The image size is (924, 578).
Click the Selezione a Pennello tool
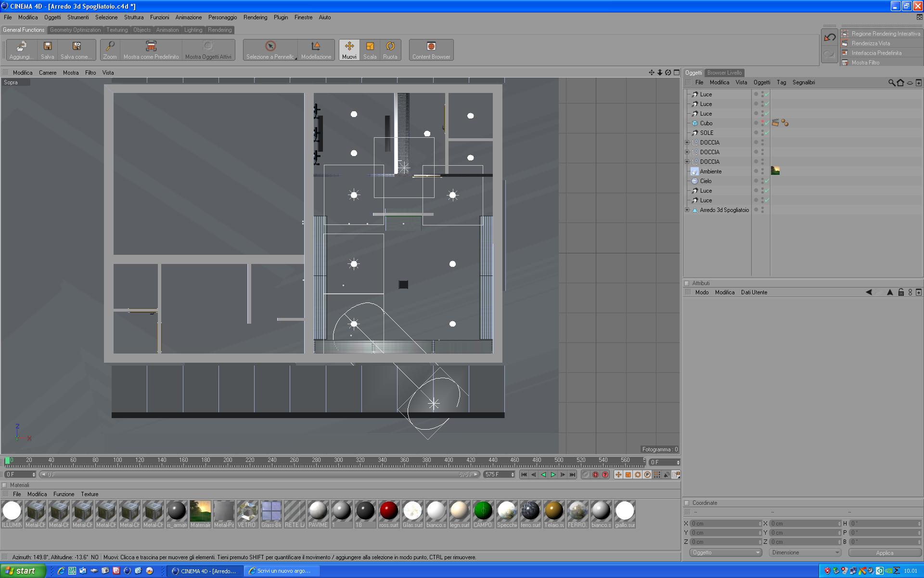point(270,50)
